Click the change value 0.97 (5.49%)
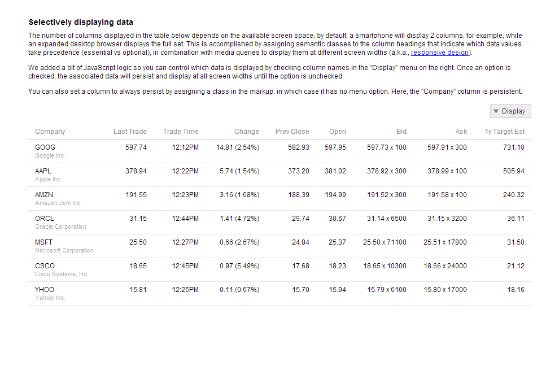The image size is (559, 392). click(x=239, y=265)
